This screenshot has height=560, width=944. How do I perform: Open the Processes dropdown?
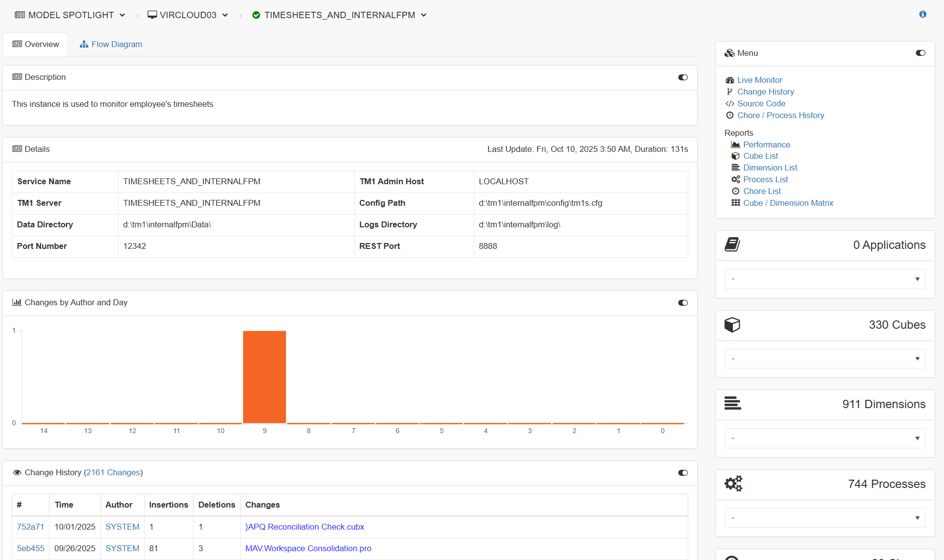(x=825, y=518)
